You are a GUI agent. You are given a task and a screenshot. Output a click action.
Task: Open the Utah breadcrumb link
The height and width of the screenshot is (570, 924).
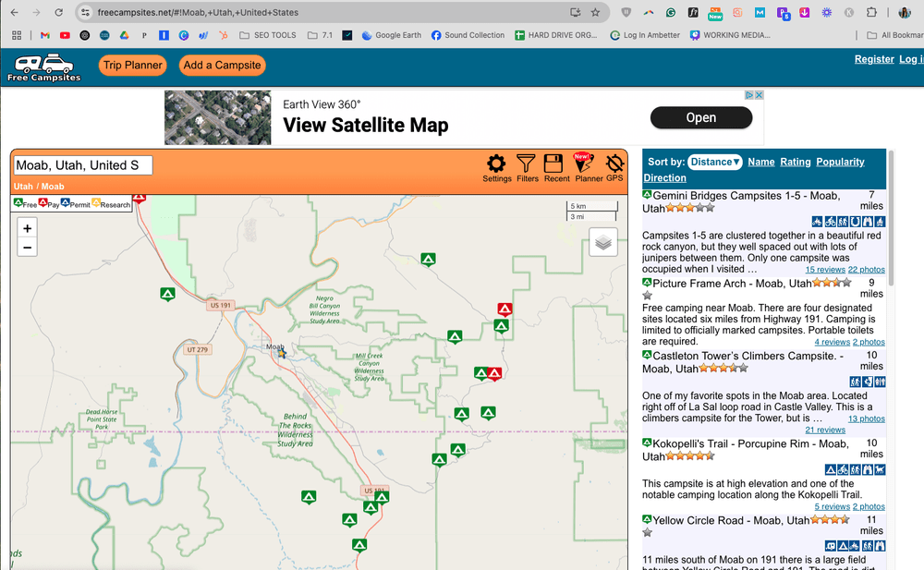[x=23, y=187]
